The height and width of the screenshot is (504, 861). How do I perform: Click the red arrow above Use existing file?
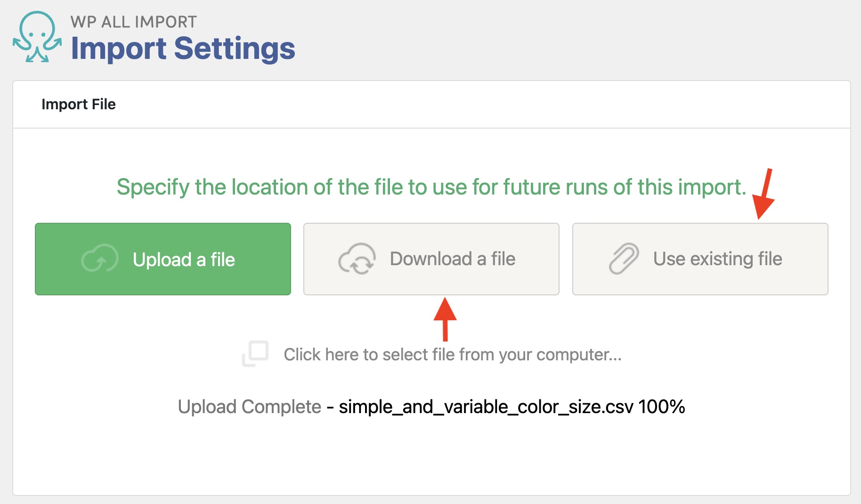pyautogui.click(x=764, y=194)
